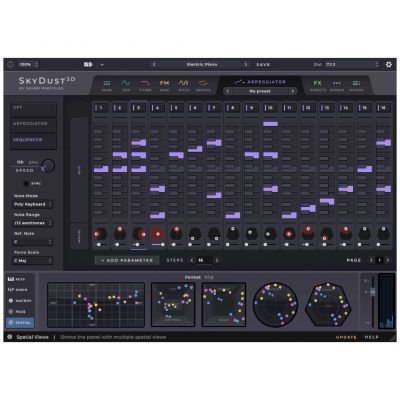Viewport: 400px width, 400px height.
Task: Click the circular spatial view thumbnail
Action: click(275, 304)
